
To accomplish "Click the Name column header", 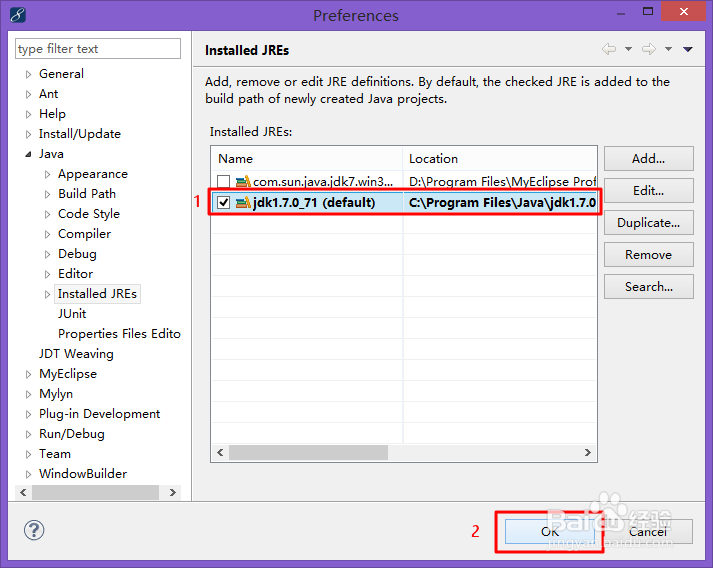I will (x=307, y=159).
